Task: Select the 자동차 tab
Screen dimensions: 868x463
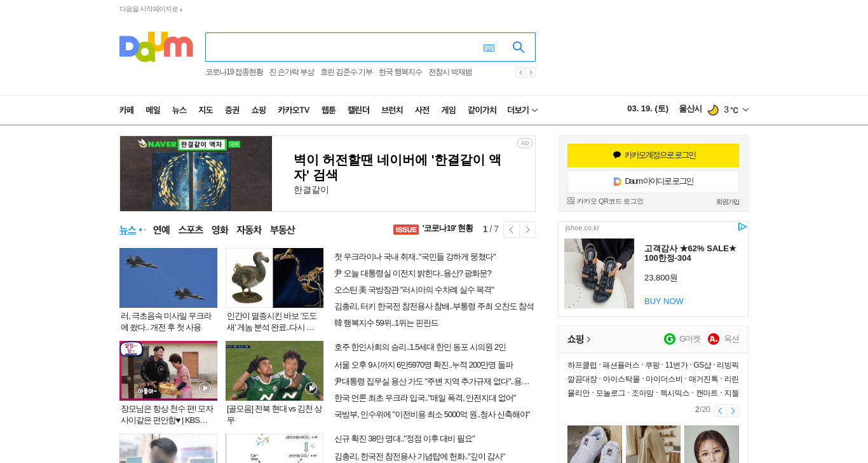Action: coord(249,230)
